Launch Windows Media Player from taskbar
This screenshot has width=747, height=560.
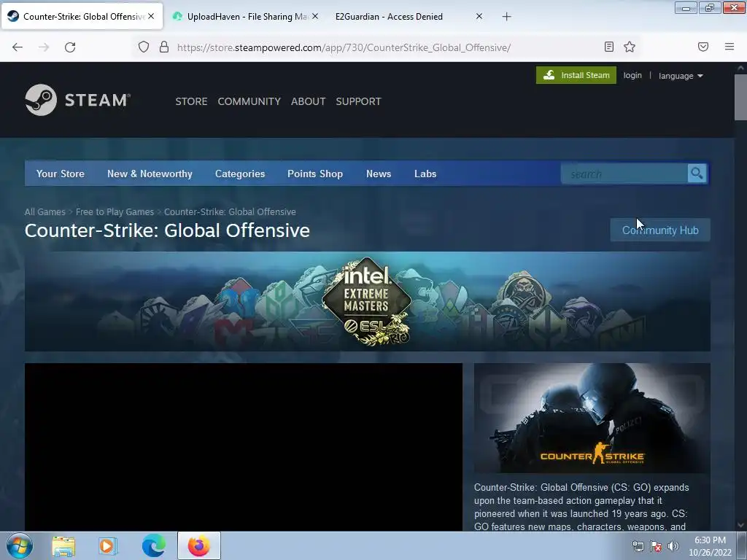(x=108, y=545)
